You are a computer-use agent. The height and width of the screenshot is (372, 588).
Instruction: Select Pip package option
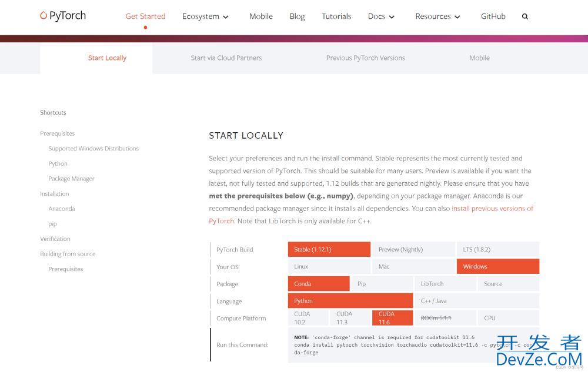tap(382, 284)
